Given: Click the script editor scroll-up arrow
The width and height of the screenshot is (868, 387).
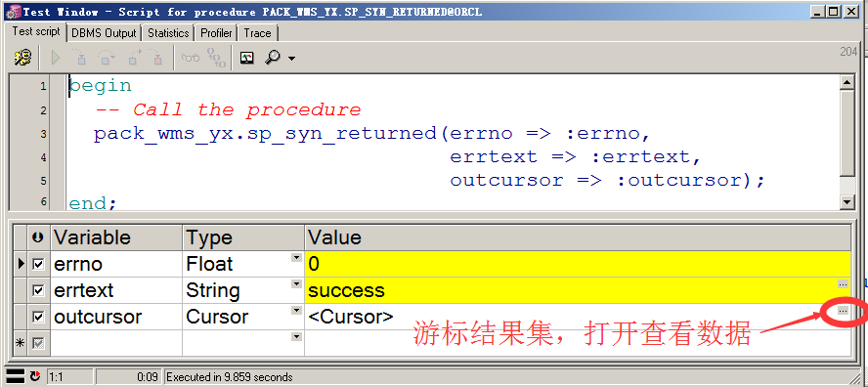Looking at the screenshot, I should pyautogui.click(x=846, y=83).
